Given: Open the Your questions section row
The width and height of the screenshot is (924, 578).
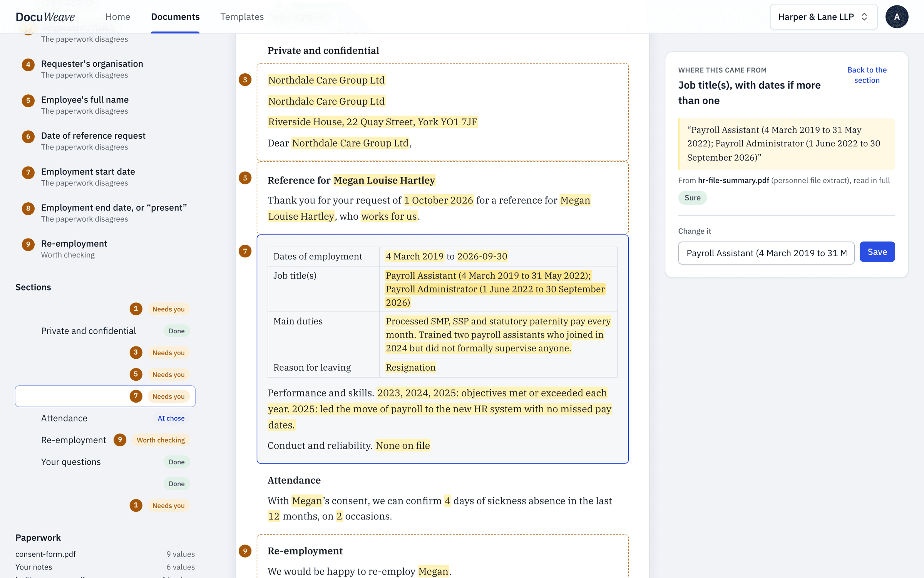Looking at the screenshot, I should [x=105, y=462].
